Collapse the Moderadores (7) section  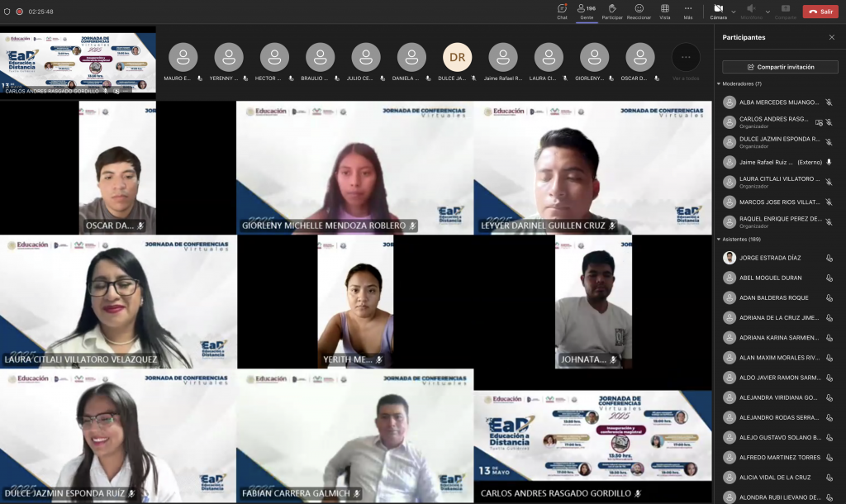pos(719,83)
